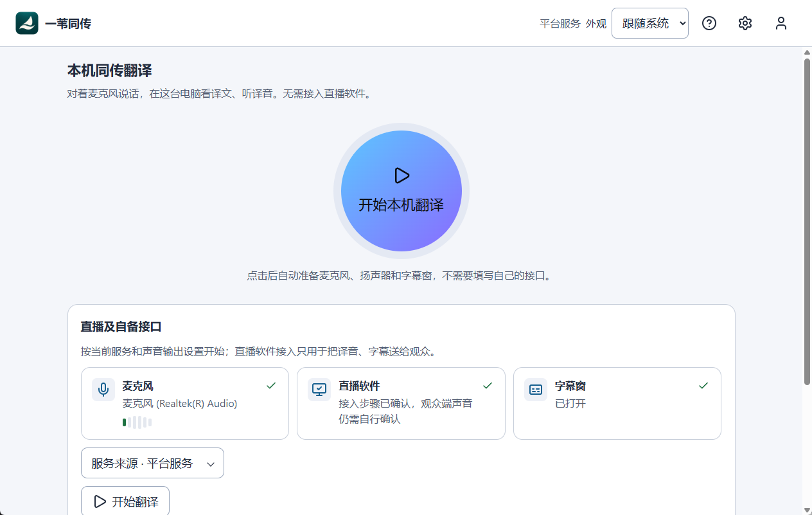Click the subtitle icon in 字幕窗 card
The height and width of the screenshot is (515, 812).
pos(536,390)
